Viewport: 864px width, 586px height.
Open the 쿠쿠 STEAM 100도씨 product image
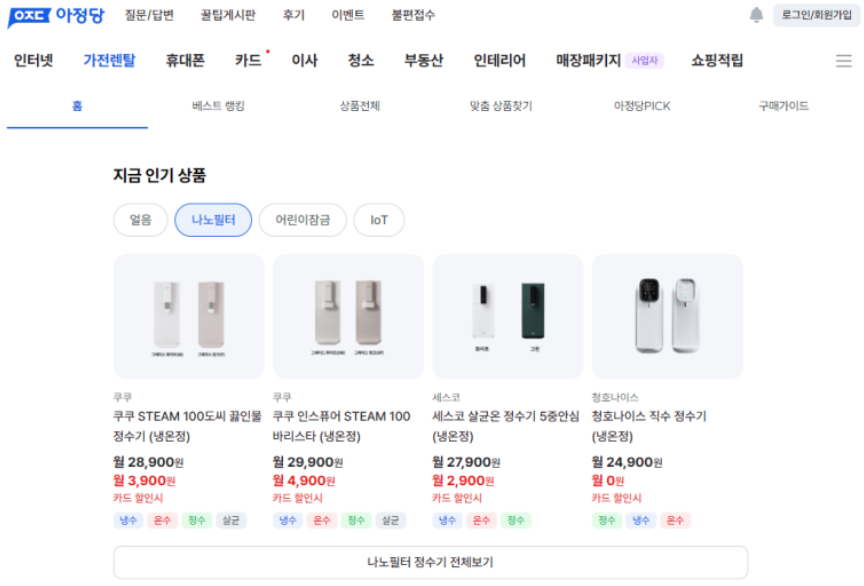pos(189,316)
